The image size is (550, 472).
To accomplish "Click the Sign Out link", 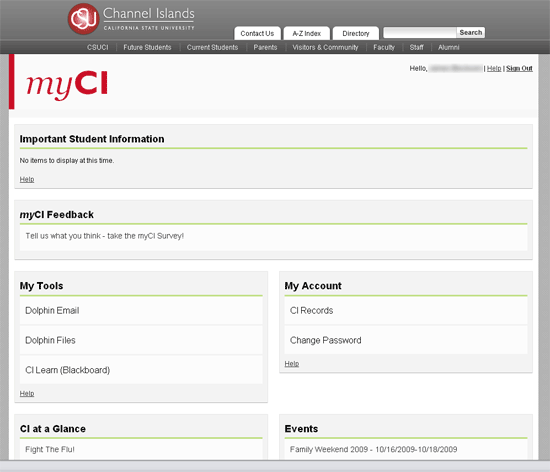I will (x=519, y=68).
